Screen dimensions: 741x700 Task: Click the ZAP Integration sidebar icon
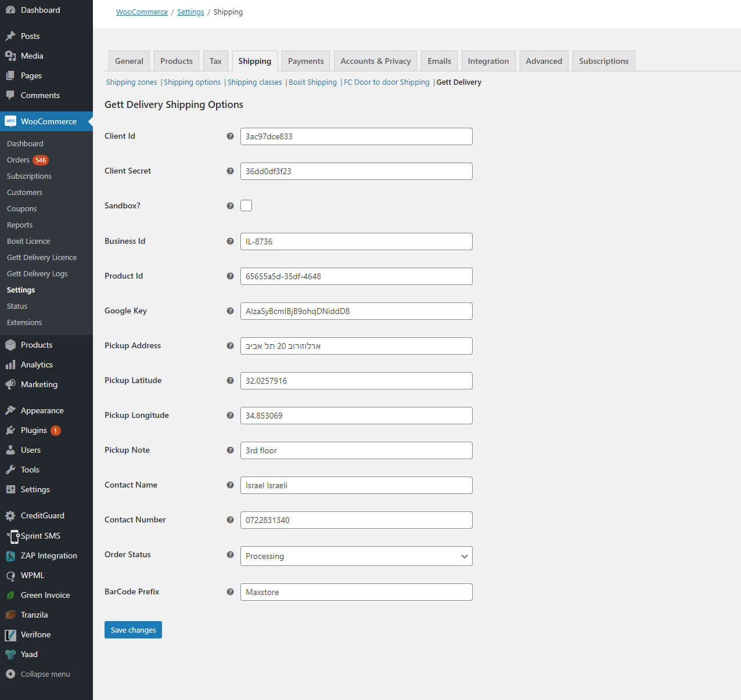pyautogui.click(x=10, y=555)
